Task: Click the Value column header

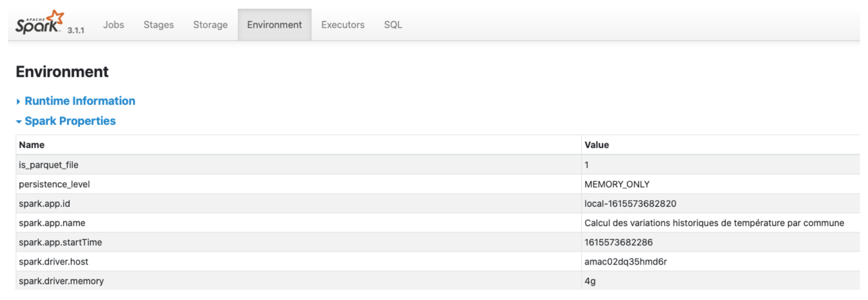Action: pyautogui.click(x=596, y=145)
